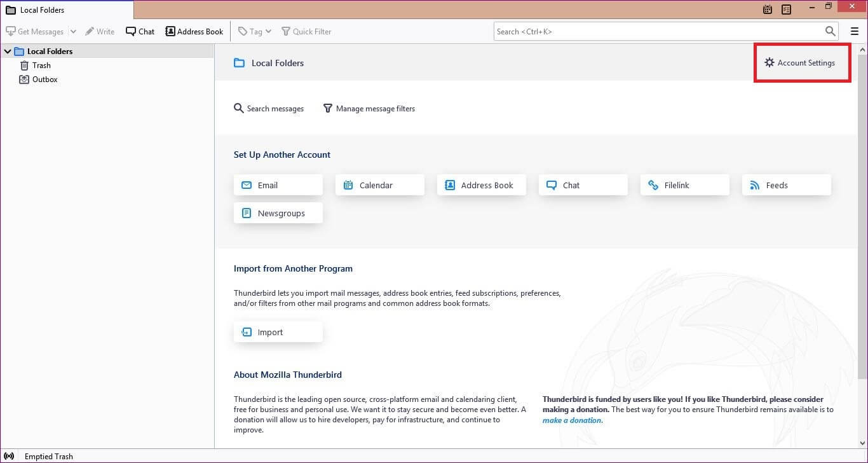
Task: Collapse the Local Folders tree node
Action: click(8, 52)
